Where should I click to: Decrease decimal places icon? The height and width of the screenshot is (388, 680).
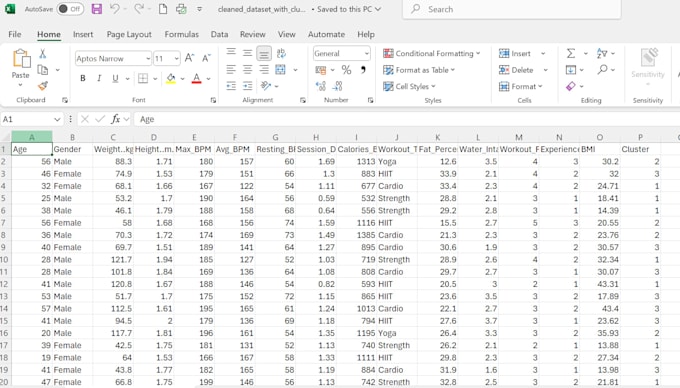pos(338,86)
